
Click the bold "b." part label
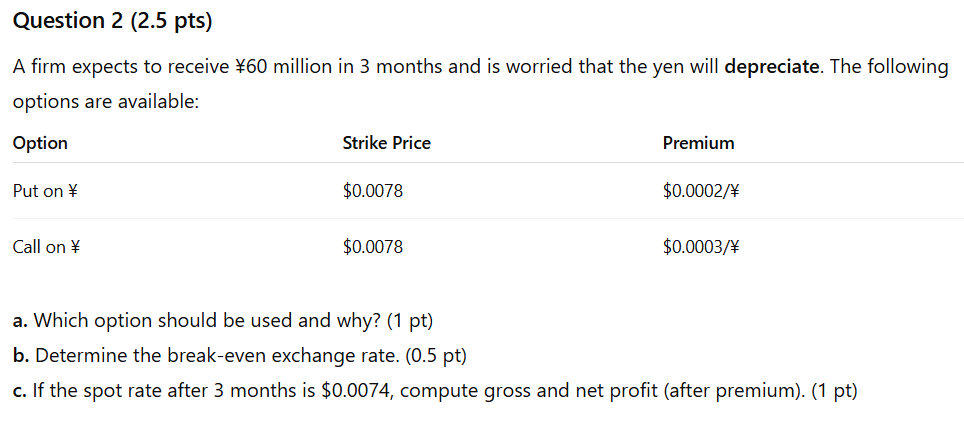[x=20, y=355]
